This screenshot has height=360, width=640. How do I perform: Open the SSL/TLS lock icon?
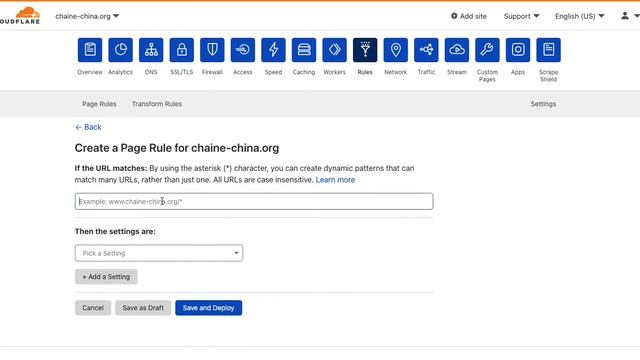point(182,50)
